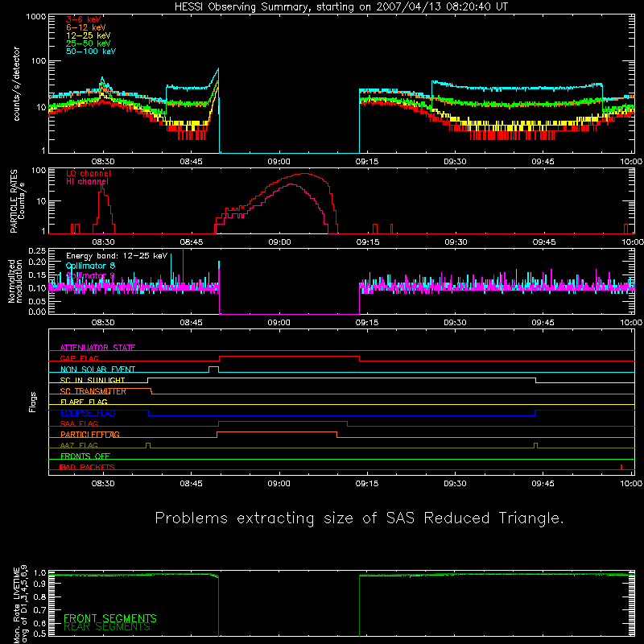Click the 09:00 tick label under the Flags panel
Screen dimensions: 644x644
(x=279, y=484)
